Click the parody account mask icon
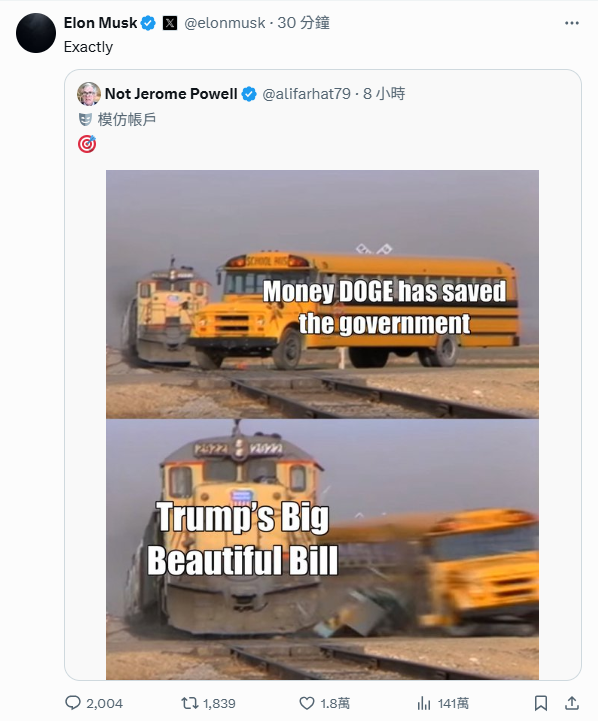This screenshot has height=721, width=598. 85,120
